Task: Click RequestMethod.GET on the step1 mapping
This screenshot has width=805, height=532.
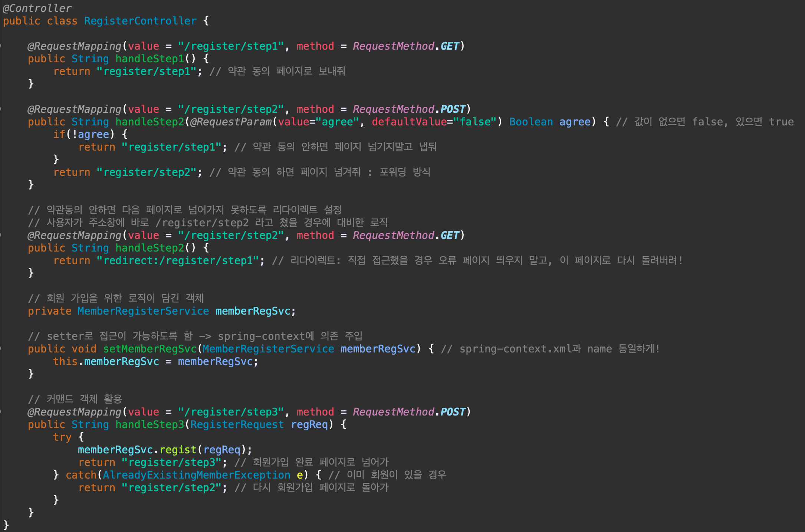Action: point(406,46)
